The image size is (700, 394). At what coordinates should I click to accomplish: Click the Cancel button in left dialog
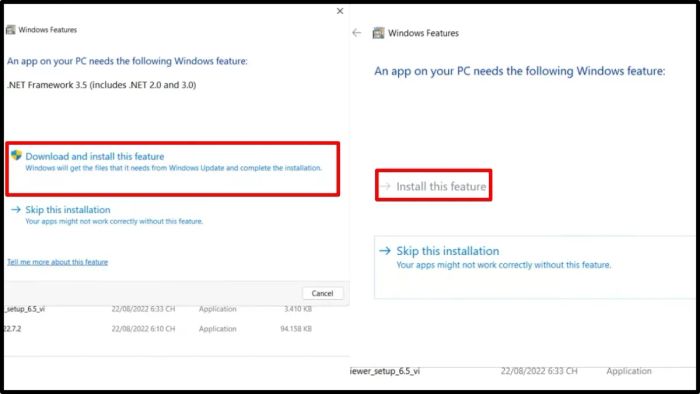click(322, 293)
